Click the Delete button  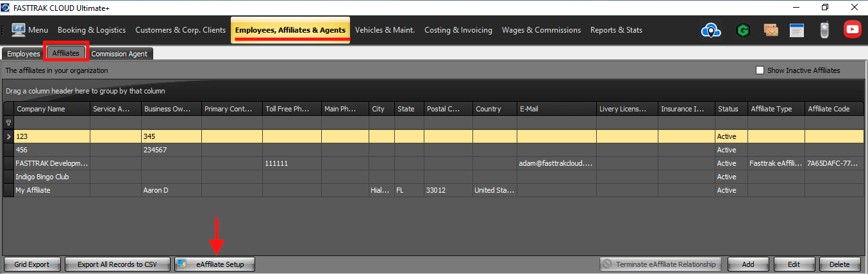point(840,264)
